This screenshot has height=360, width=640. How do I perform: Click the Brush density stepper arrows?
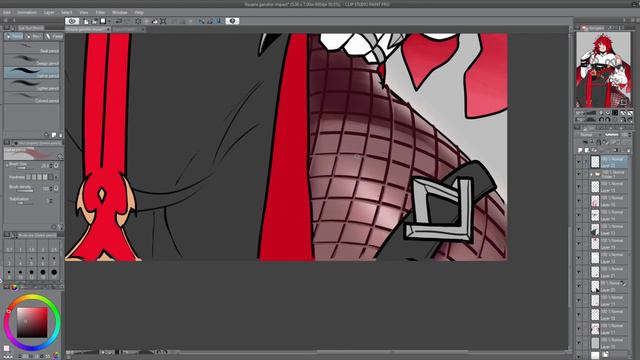51,189
